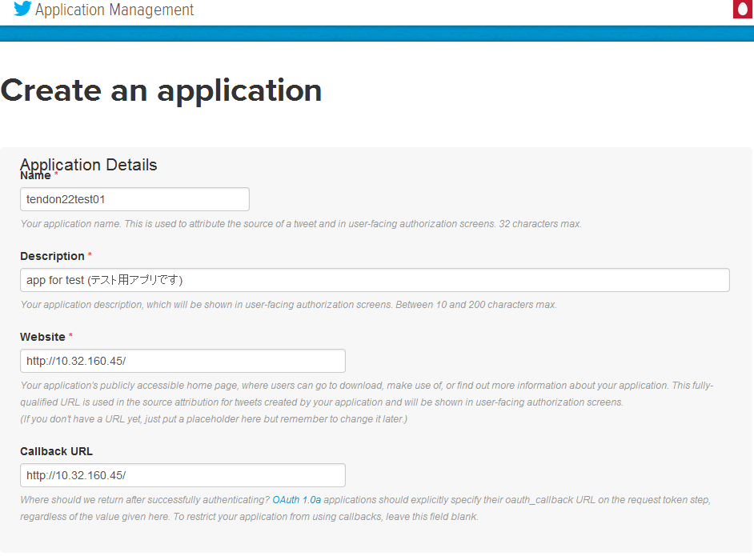Viewport: 754px width, 560px height.
Task: Click the application description hint text
Action: click(288, 305)
